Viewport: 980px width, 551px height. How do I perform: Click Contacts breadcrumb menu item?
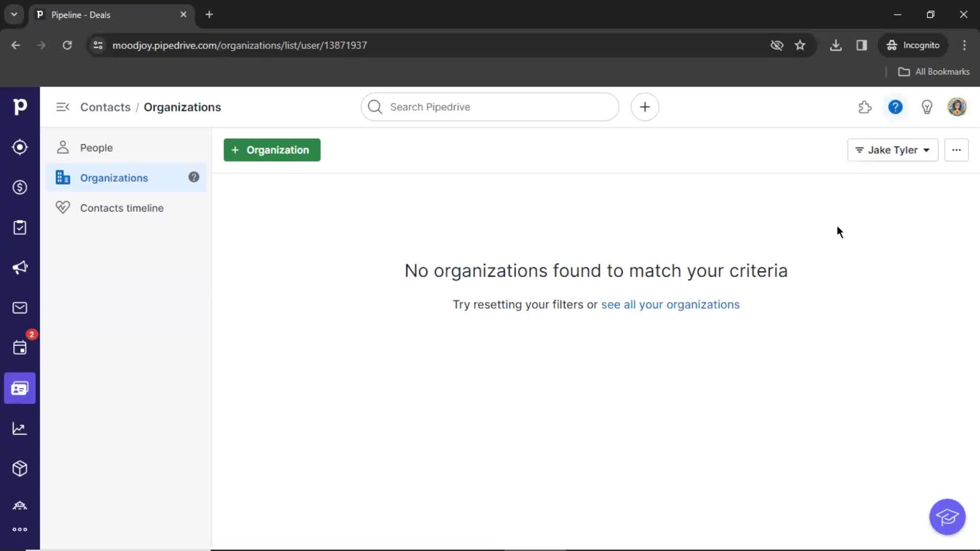(x=105, y=107)
